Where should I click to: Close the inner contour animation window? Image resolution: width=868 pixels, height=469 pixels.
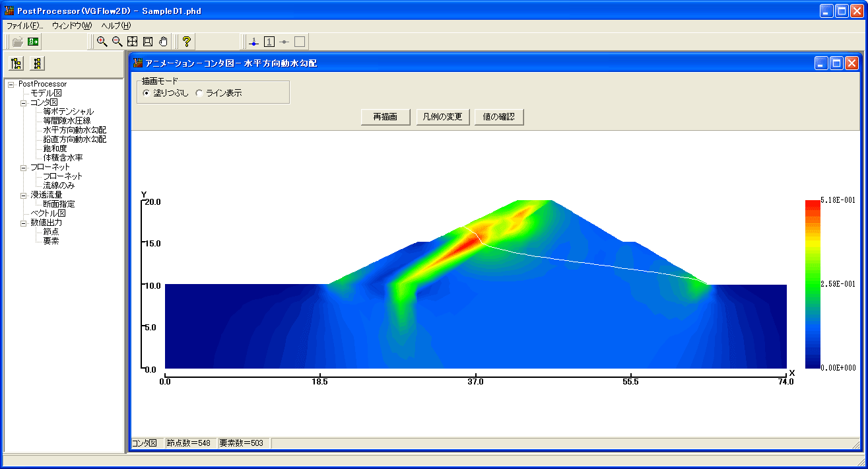[x=851, y=63]
